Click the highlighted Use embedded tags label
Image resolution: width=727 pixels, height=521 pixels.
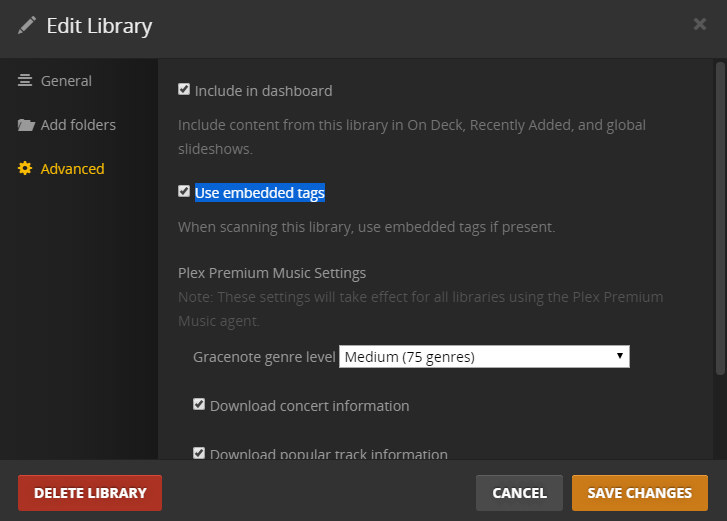(x=260, y=193)
